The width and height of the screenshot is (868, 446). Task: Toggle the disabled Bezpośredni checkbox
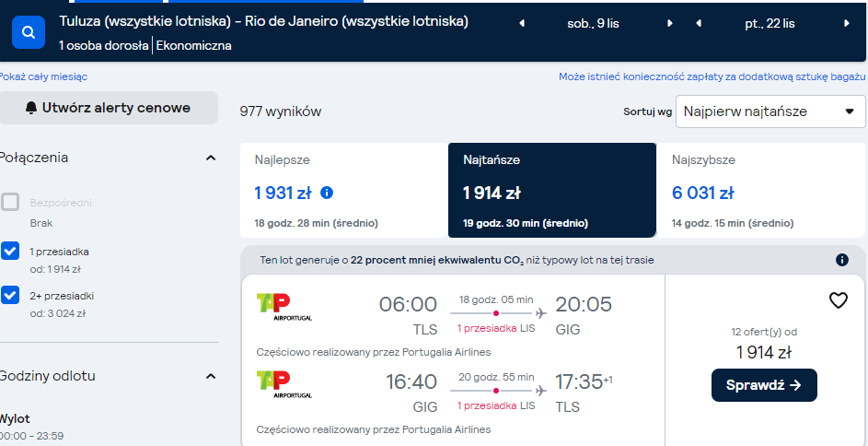click(10, 202)
